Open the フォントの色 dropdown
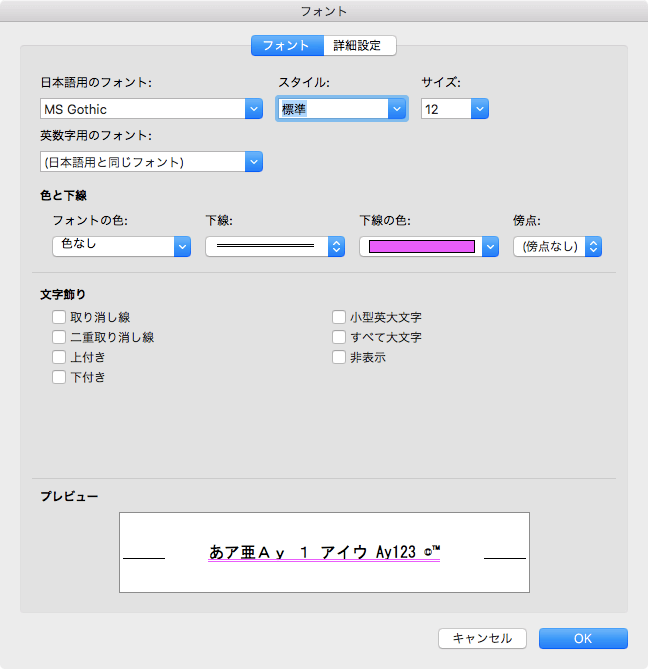This screenshot has width=648, height=669. tap(182, 246)
